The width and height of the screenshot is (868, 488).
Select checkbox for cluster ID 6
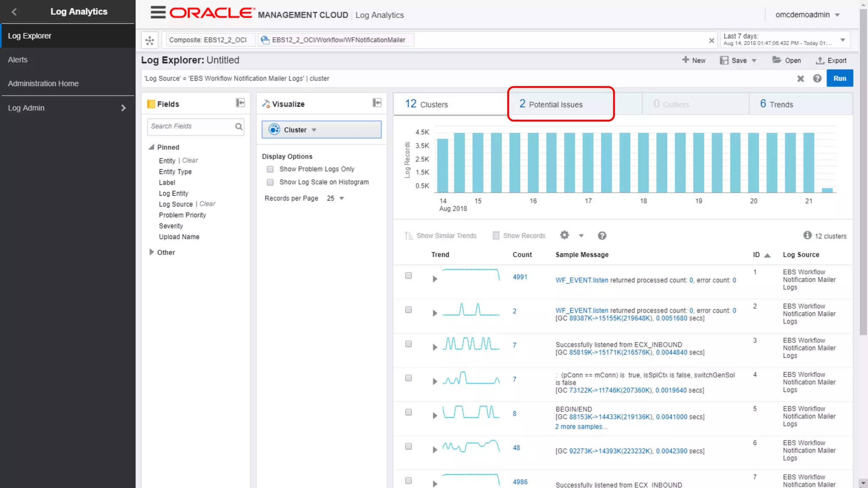click(409, 446)
